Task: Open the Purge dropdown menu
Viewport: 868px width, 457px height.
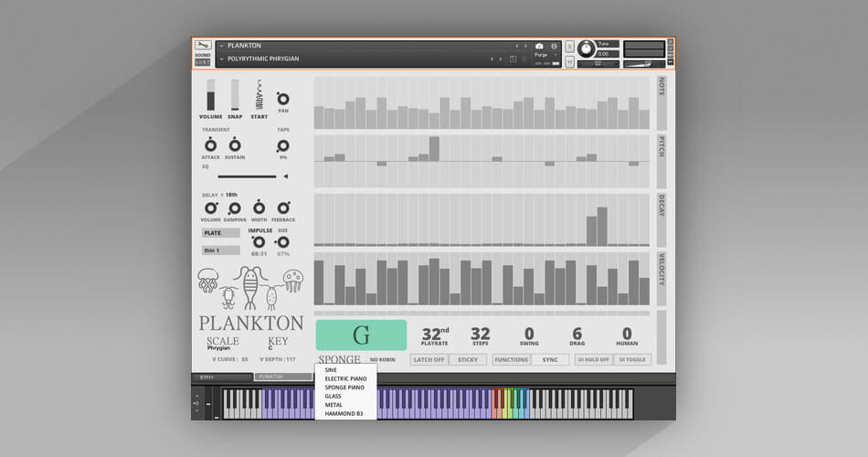Action: point(545,56)
